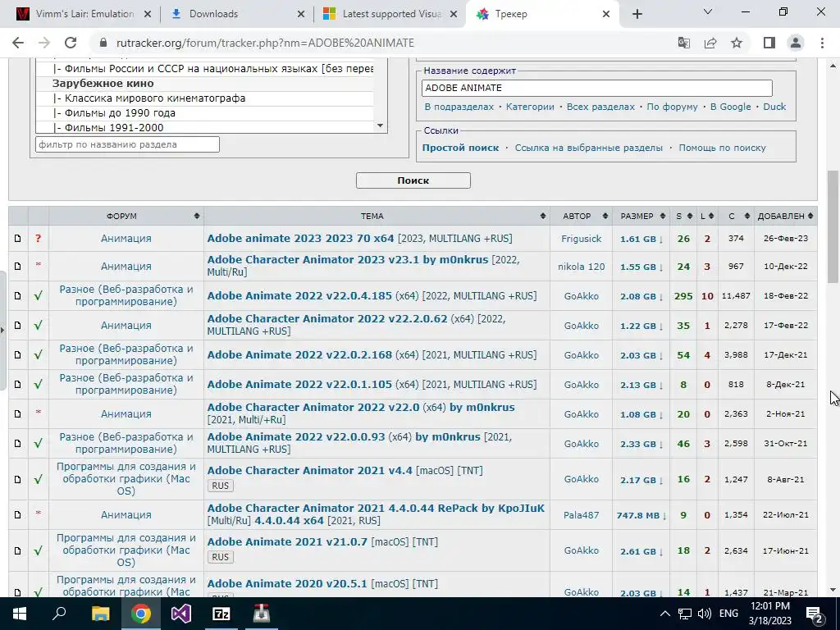Select Классика мирового кинематографа in forum list
The width and height of the screenshot is (840, 630).
pos(204,98)
